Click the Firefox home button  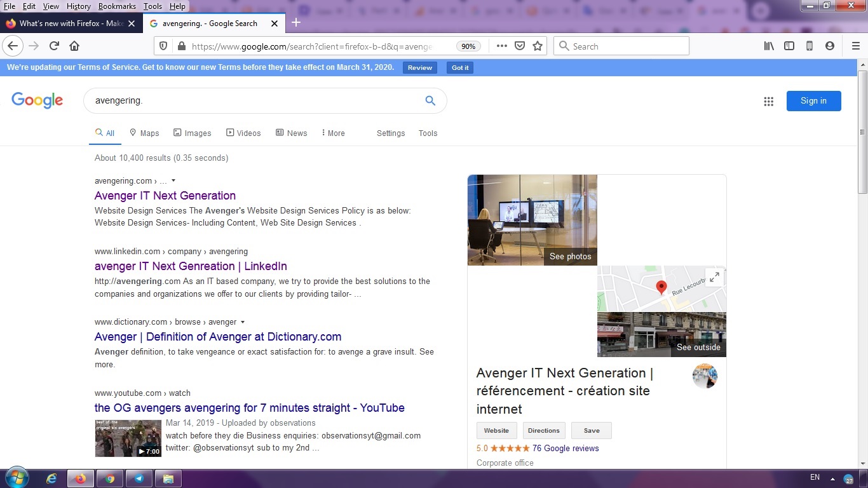coord(74,46)
